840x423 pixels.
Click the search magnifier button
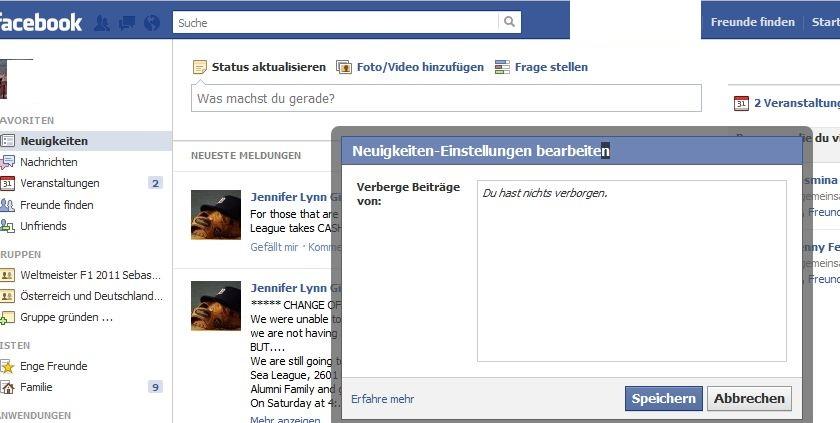[x=509, y=22]
